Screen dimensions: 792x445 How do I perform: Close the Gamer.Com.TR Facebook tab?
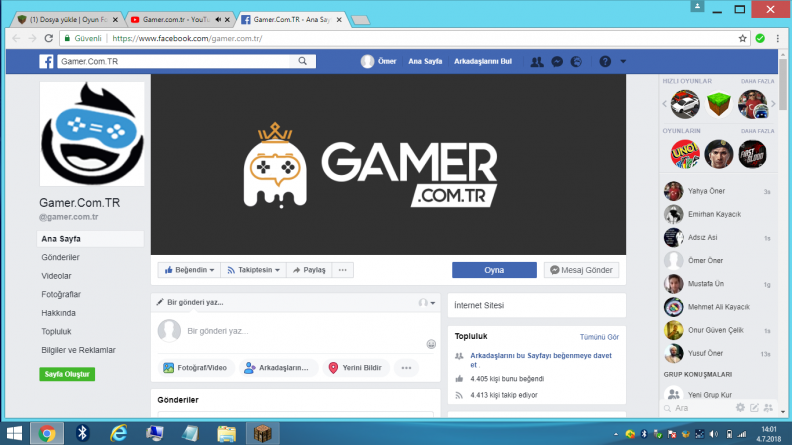click(x=339, y=20)
